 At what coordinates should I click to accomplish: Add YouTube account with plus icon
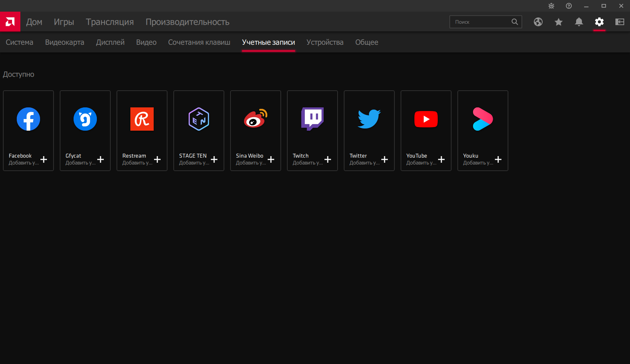[x=441, y=159]
